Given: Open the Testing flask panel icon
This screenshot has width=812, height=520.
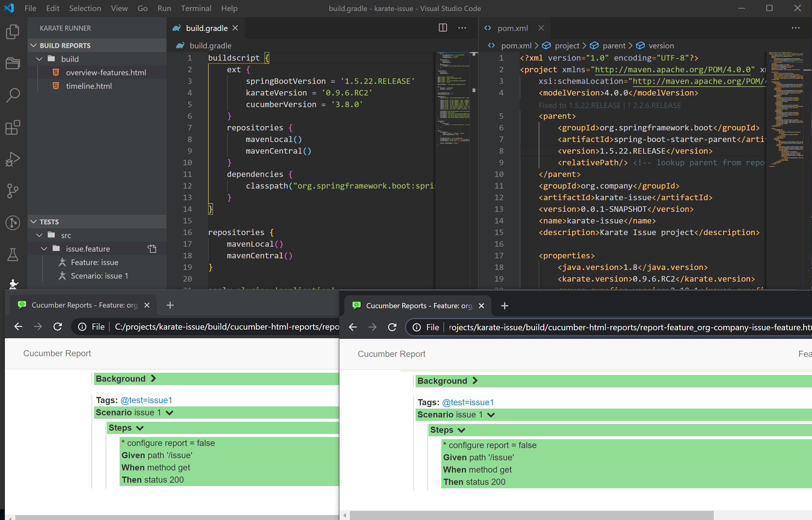Looking at the screenshot, I should pos(13,254).
